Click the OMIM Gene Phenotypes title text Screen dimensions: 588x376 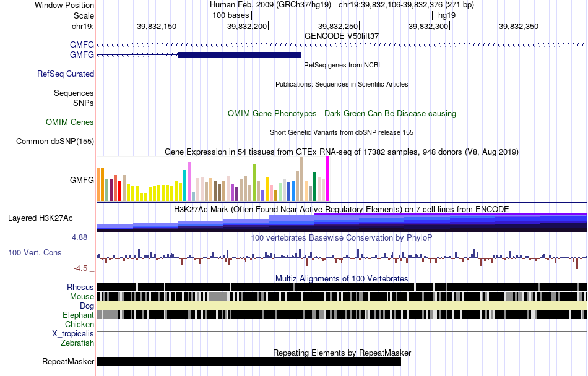coord(342,113)
